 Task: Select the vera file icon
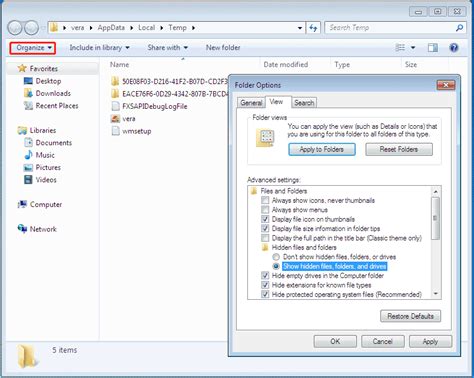[x=115, y=119]
